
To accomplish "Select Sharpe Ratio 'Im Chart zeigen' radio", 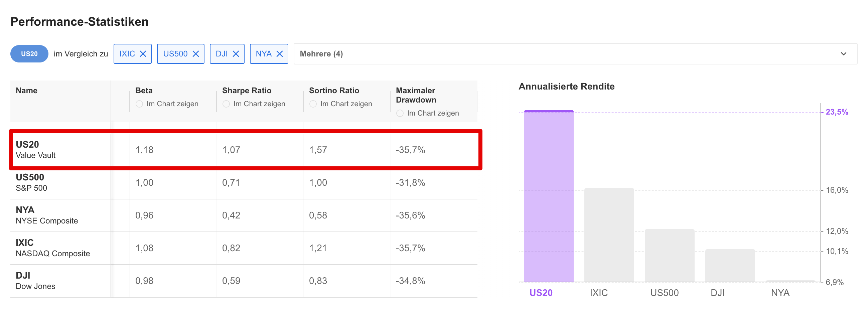I will [226, 104].
